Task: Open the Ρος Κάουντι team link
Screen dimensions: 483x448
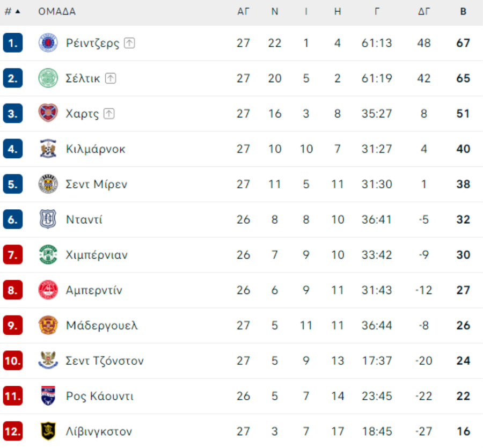Action: (100, 396)
